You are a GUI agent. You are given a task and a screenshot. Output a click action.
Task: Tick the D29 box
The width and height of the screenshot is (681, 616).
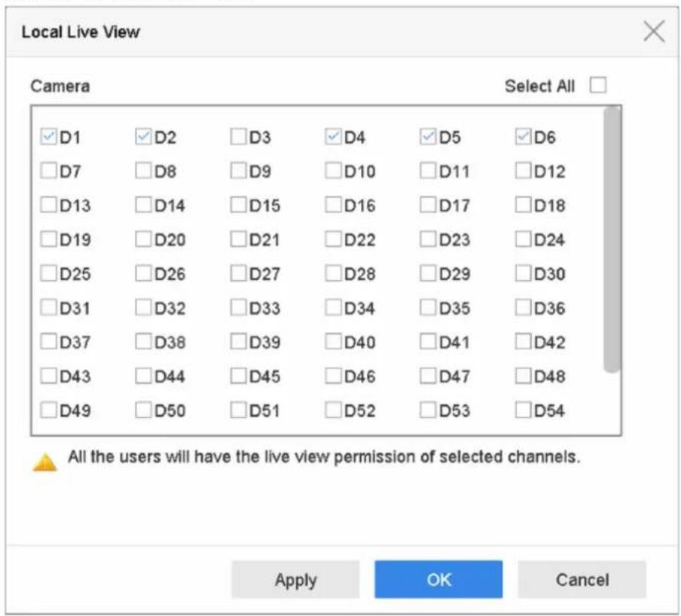coord(428,273)
